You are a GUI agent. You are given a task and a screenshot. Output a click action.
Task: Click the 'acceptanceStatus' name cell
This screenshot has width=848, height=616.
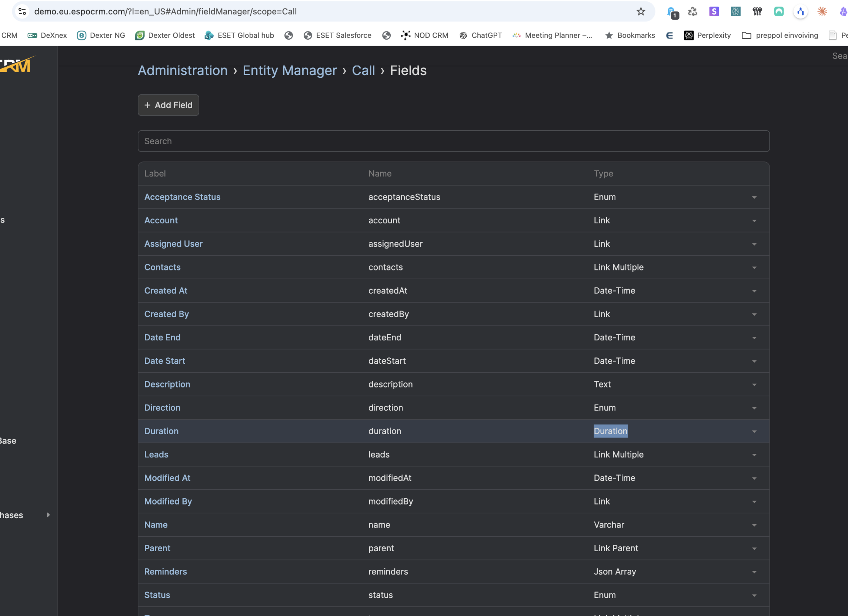(x=404, y=197)
